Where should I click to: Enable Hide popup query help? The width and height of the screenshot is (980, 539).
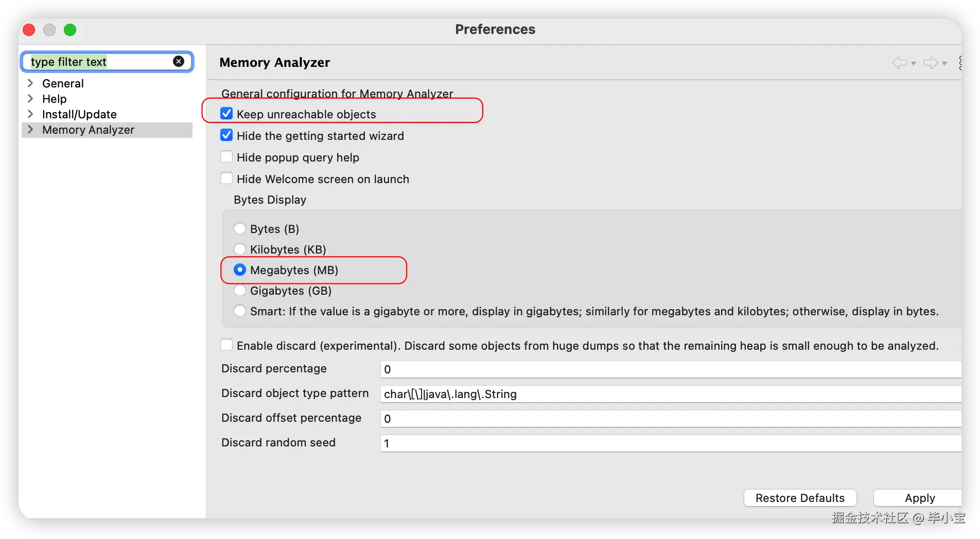click(x=226, y=157)
